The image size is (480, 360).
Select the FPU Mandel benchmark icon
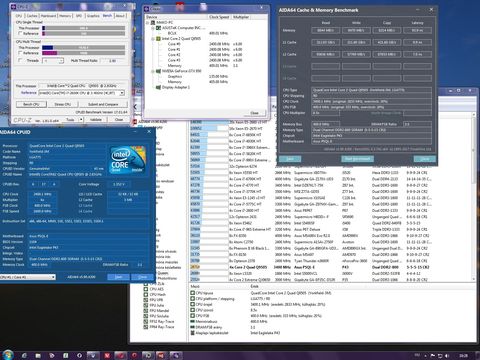tap(146, 310)
